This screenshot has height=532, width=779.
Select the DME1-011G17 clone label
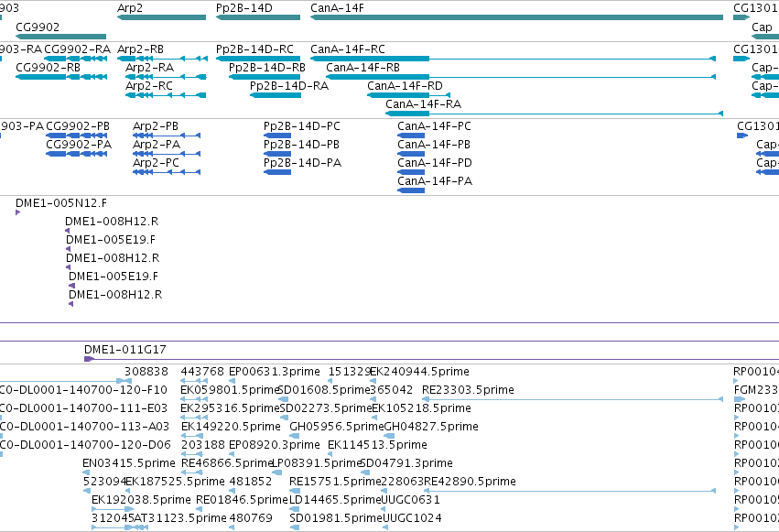125,349
